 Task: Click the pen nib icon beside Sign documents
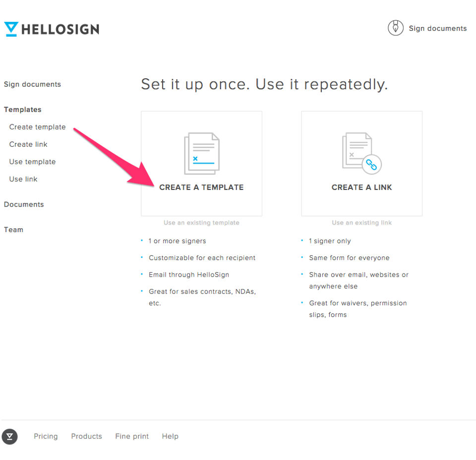pyautogui.click(x=395, y=28)
